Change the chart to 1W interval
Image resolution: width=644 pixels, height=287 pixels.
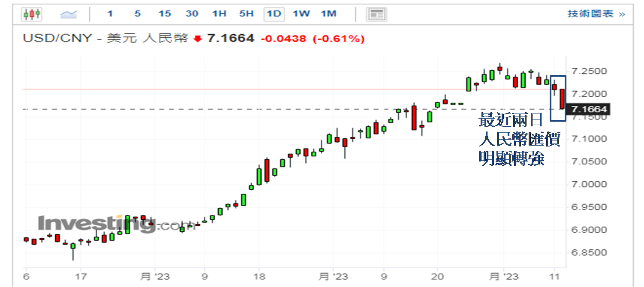(301, 14)
